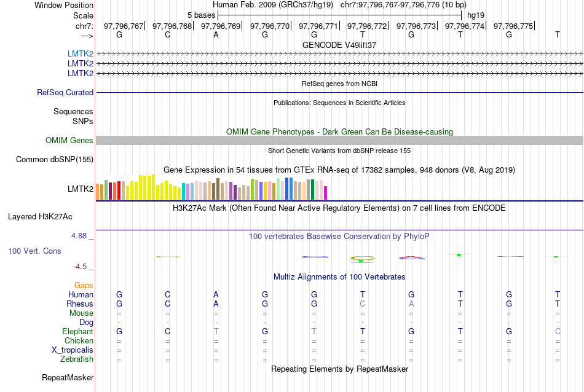Click the Publications Sequences in Scientific Articles title
The image size is (584, 392).
[x=339, y=103]
